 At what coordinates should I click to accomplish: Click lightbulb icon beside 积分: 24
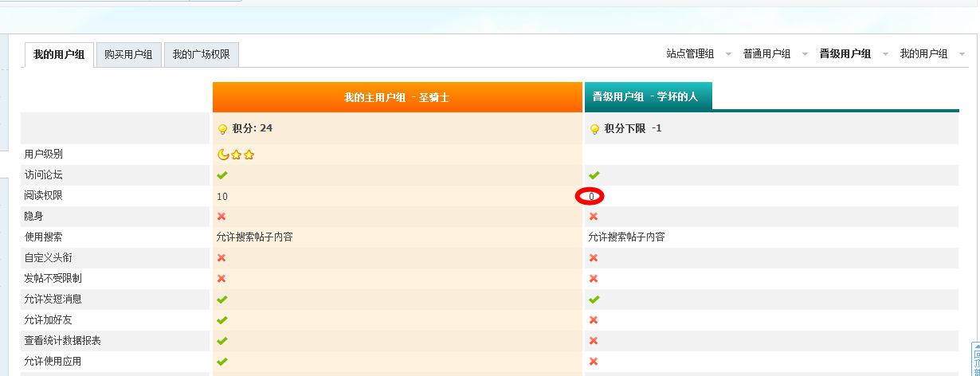(x=222, y=129)
